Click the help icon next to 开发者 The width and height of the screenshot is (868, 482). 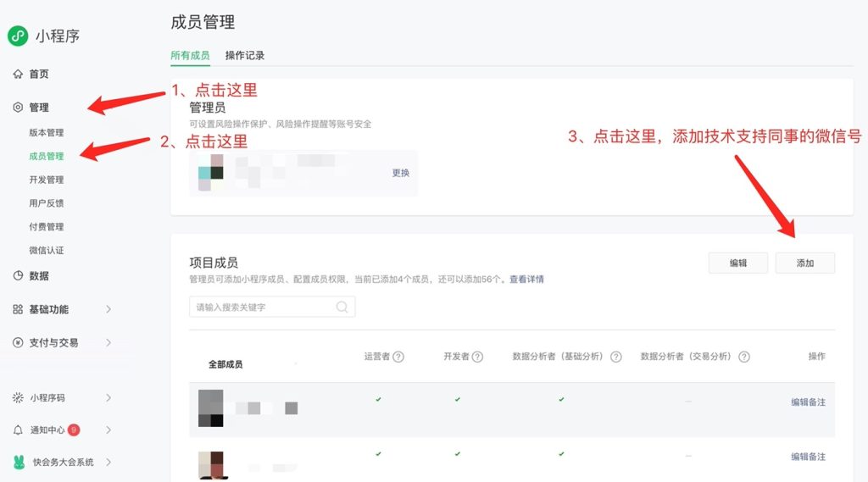478,357
